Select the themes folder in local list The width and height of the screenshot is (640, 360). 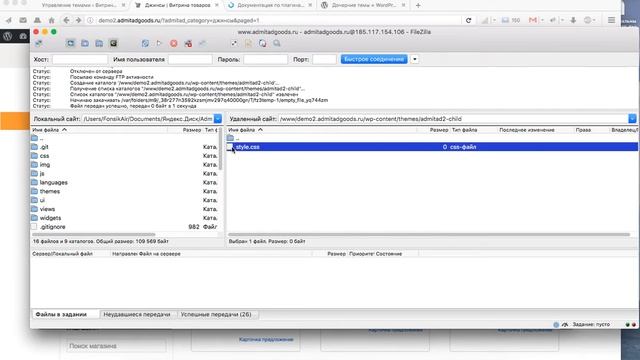124,191
